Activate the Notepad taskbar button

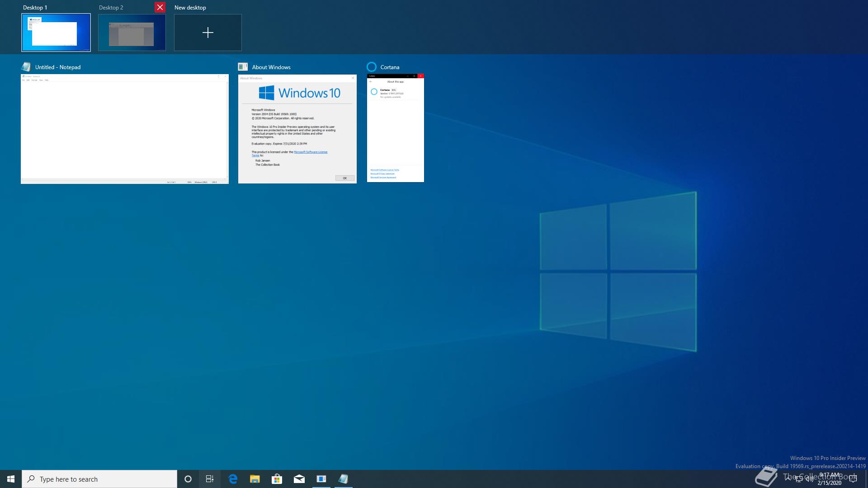(344, 479)
